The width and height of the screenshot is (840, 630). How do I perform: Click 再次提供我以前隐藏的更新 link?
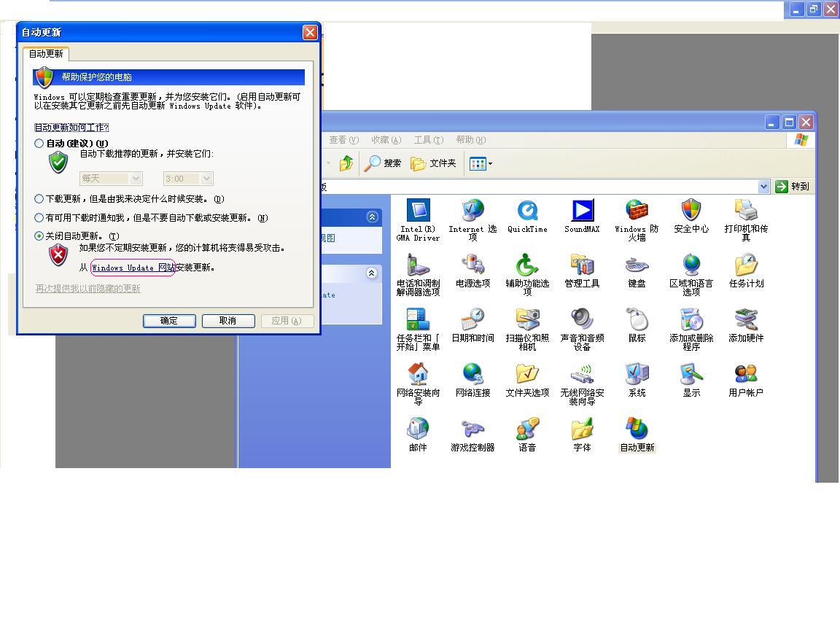[87, 288]
